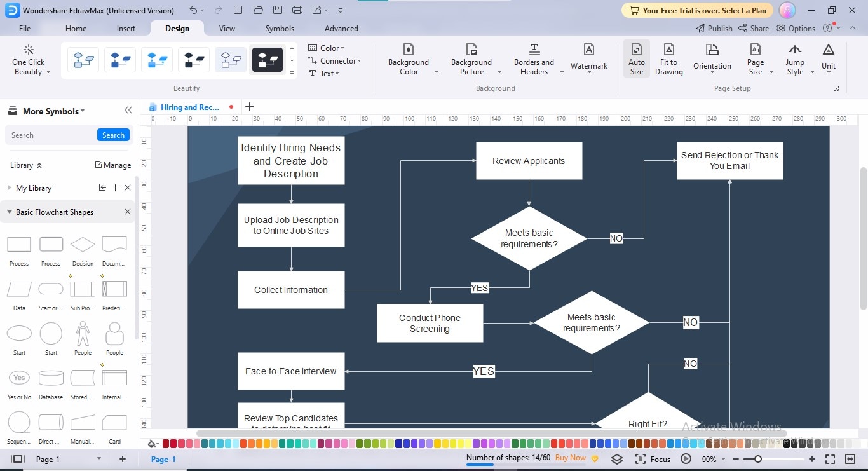Expand the Connector dropdown
Viewport: 868px width, 471px height.
tap(334, 60)
